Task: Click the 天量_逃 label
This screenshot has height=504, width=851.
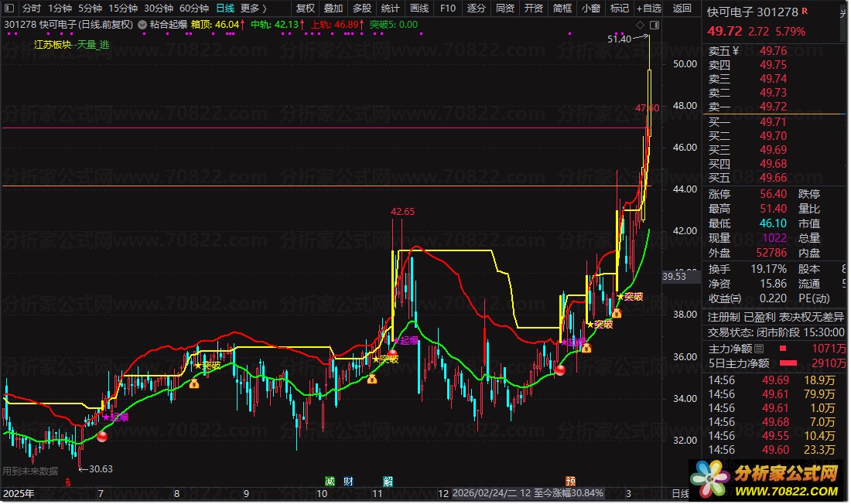Action: 93,45
